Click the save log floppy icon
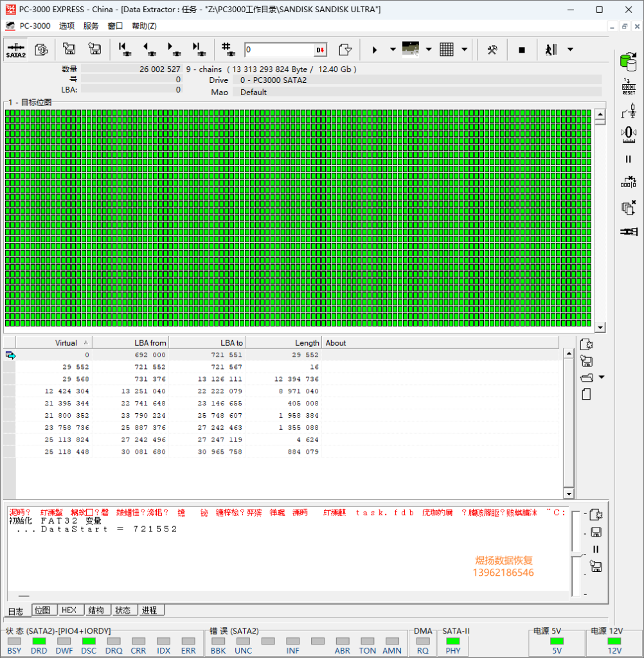 coord(596,532)
